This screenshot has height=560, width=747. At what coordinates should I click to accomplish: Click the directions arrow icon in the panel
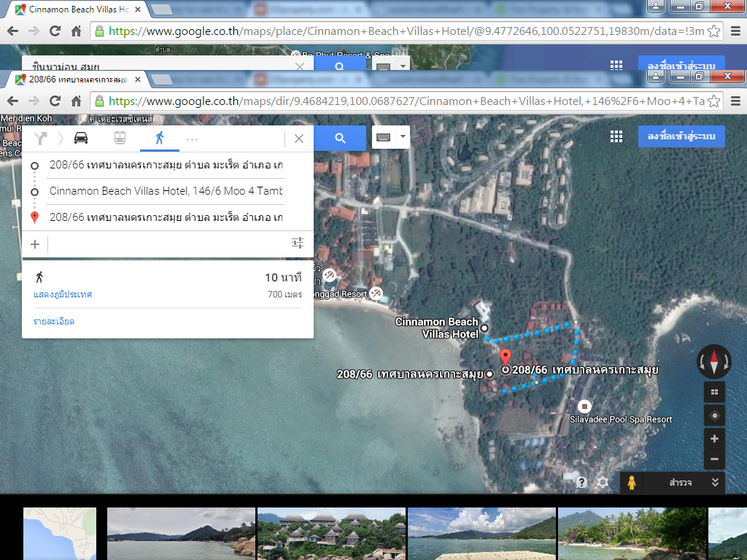pos(41,139)
